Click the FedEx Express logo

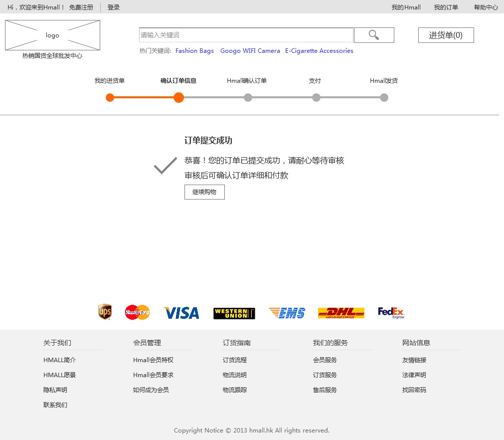391,313
